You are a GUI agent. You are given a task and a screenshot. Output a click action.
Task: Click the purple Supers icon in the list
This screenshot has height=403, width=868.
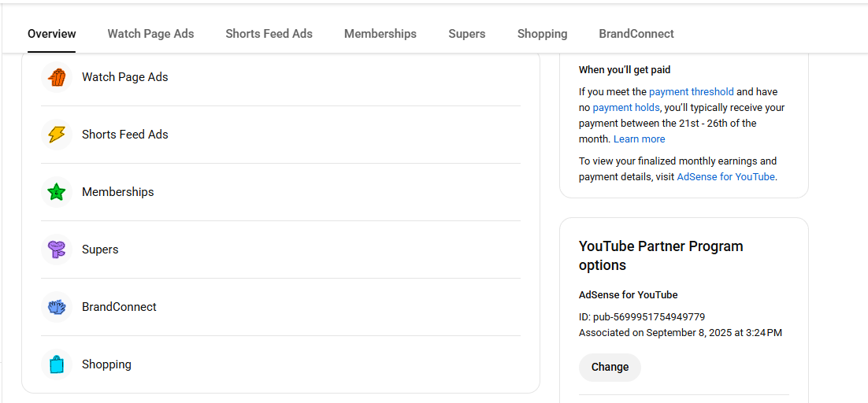click(57, 250)
